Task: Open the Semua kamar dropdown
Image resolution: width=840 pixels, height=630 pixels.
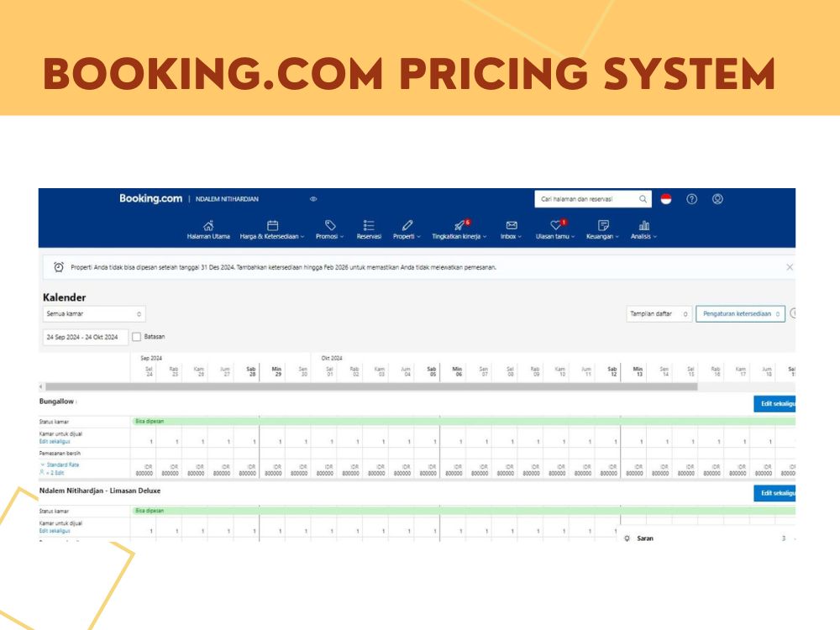Action: coord(94,313)
